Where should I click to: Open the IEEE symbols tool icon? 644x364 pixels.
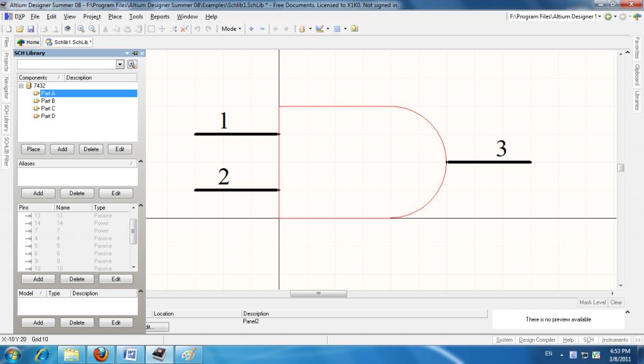303,29
